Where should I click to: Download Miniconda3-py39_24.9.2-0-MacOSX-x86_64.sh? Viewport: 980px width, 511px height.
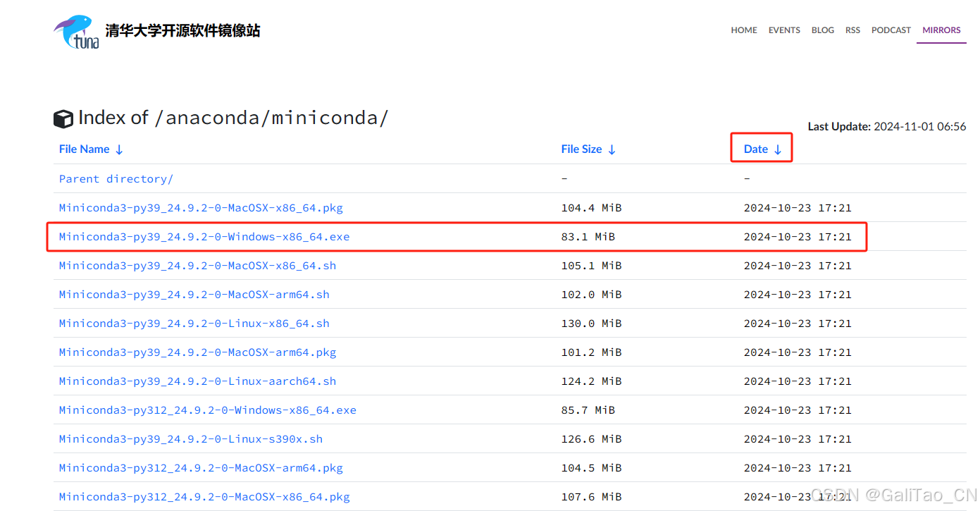(197, 266)
